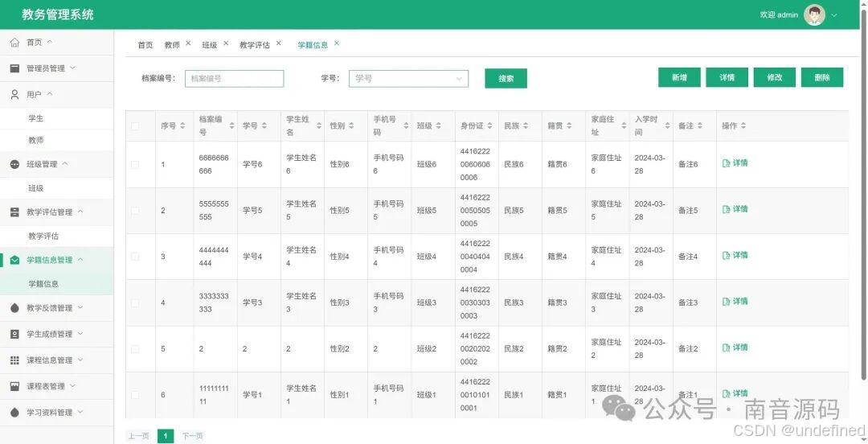Check the row with 学号6
The width and height of the screenshot is (868, 444).
tap(135, 165)
